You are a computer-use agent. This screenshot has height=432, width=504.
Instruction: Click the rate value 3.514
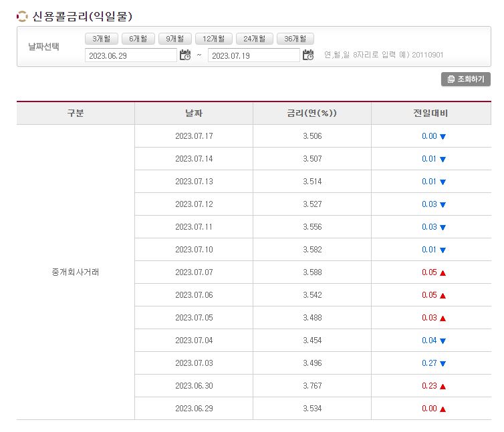pyautogui.click(x=312, y=182)
